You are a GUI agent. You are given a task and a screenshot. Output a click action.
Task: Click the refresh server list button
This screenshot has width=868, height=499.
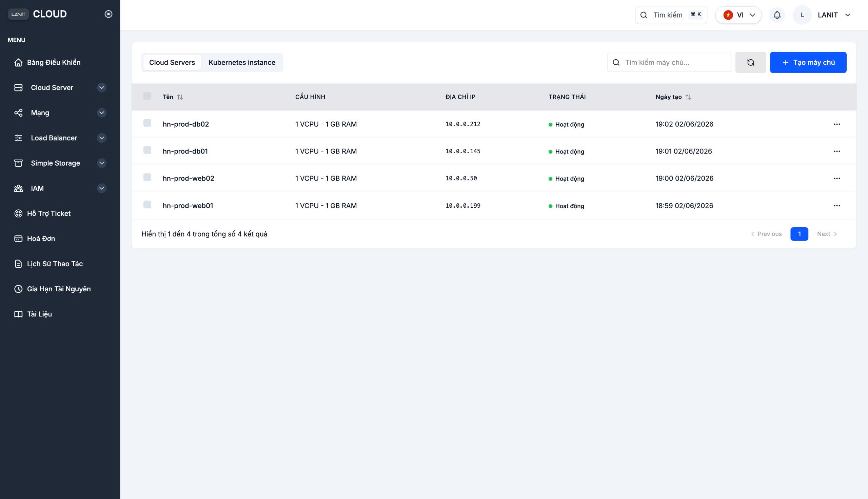click(750, 62)
